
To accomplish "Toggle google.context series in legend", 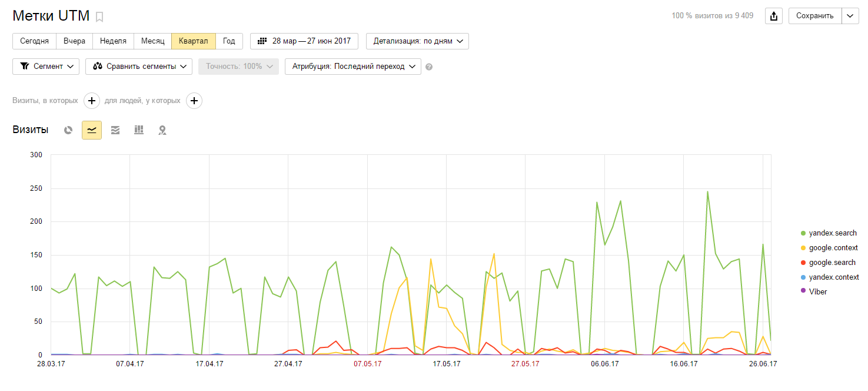I will [830, 248].
